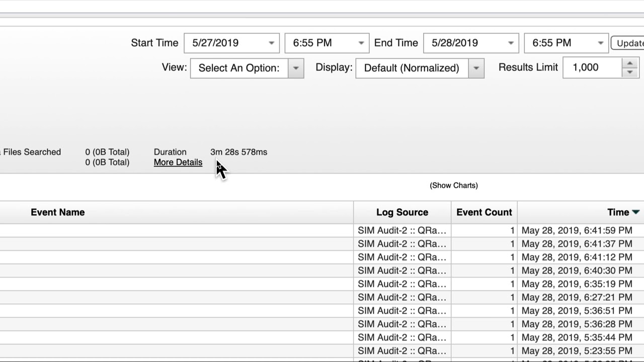Select the event row at 5:36:51 PM
This screenshot has height=362, width=644.
[577, 311]
